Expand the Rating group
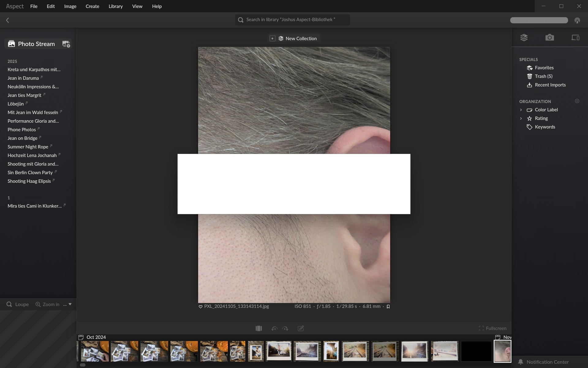This screenshot has height=368, width=588. click(x=521, y=118)
